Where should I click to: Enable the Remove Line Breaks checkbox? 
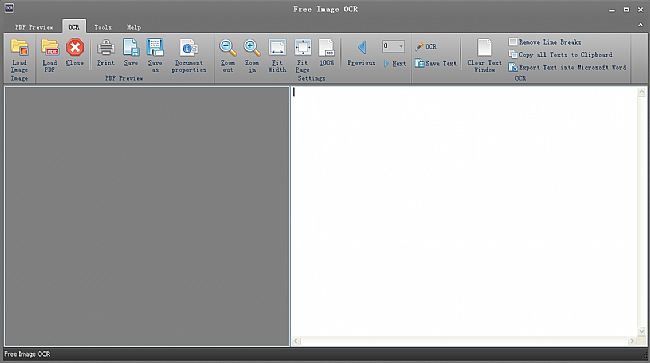click(x=513, y=42)
